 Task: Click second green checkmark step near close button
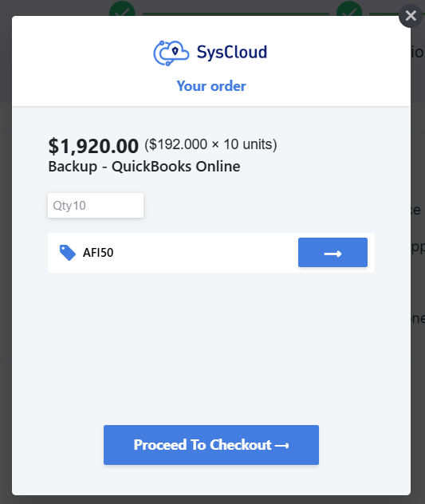click(349, 8)
